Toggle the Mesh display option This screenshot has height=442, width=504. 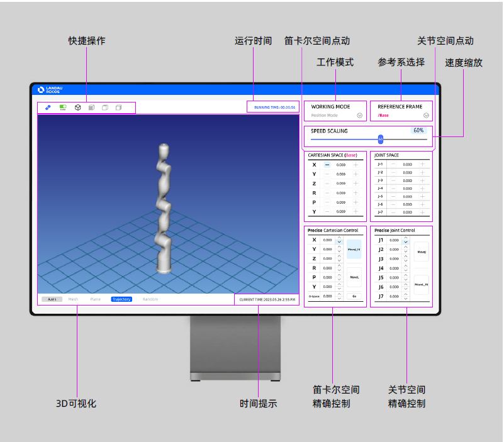click(x=74, y=299)
